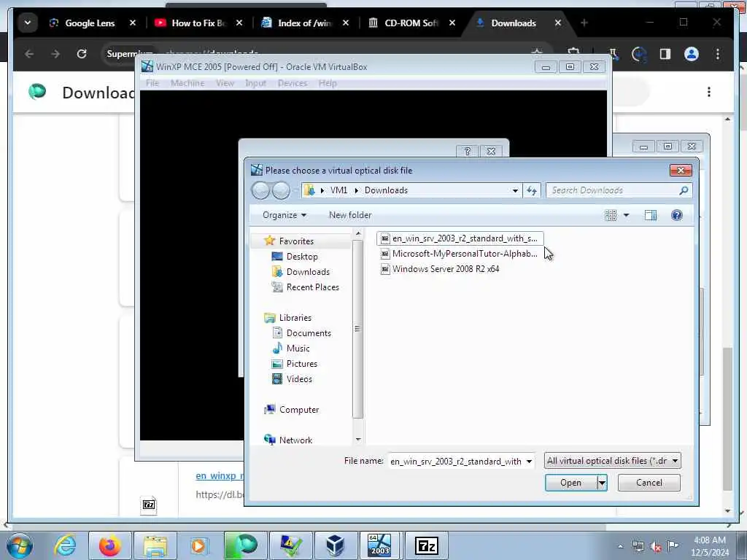This screenshot has height=560, width=747.
Task: Click Downloads in the breadcrumb path
Action: [386, 190]
